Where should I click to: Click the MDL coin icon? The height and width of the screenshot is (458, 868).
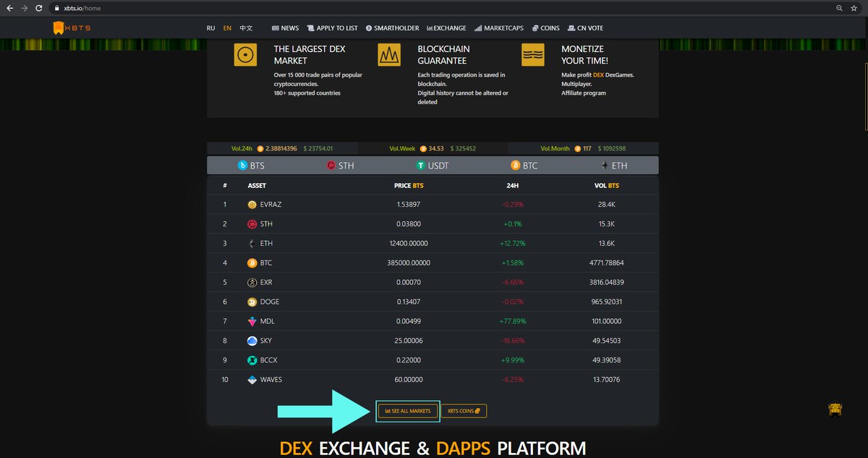(x=252, y=322)
